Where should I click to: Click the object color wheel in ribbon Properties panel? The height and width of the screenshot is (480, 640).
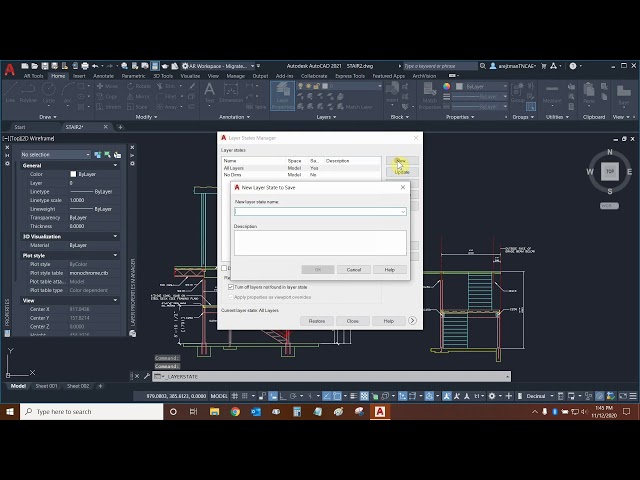[447, 87]
